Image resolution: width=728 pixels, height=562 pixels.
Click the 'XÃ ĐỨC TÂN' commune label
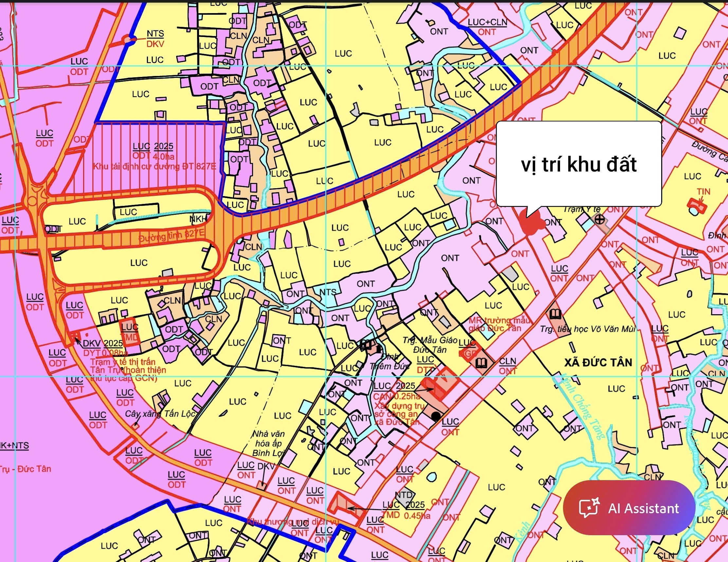(x=598, y=362)
